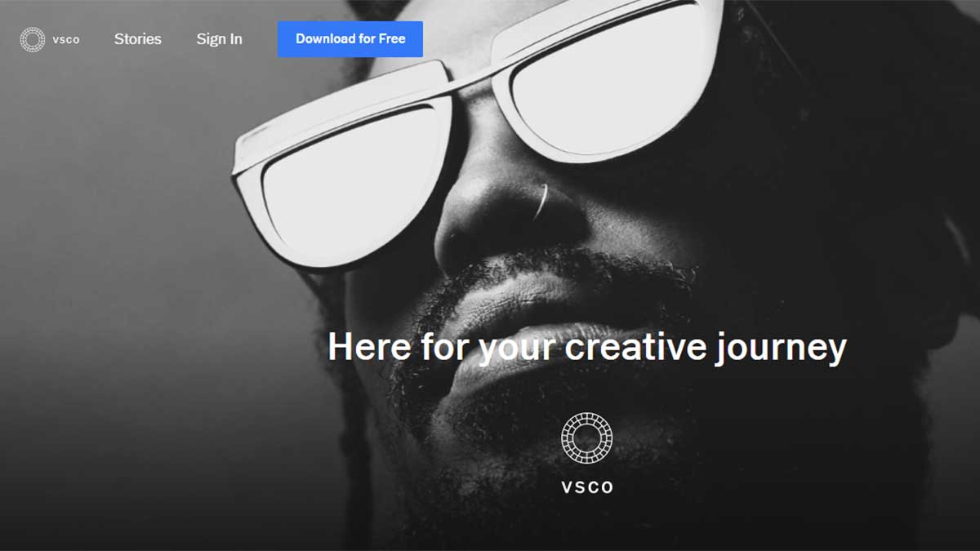Viewport: 980px width, 551px height.
Task: Click the empty gray background at left
Action: pos(122,286)
